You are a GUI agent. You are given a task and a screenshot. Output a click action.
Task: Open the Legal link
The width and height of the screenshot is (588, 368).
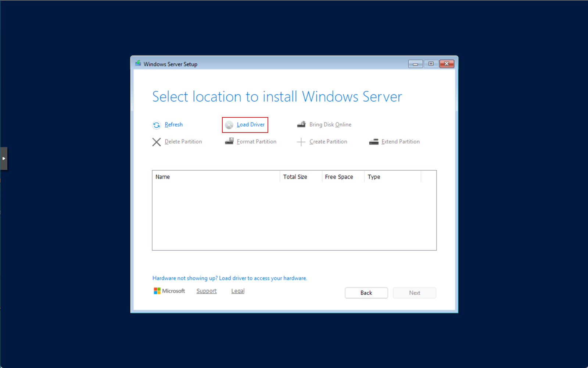click(x=238, y=291)
